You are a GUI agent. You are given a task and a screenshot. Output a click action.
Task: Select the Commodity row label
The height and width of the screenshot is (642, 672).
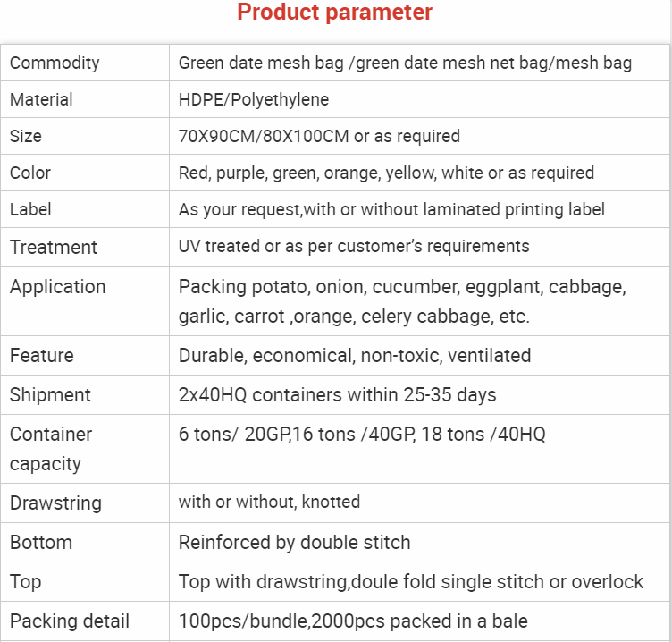coord(55,63)
